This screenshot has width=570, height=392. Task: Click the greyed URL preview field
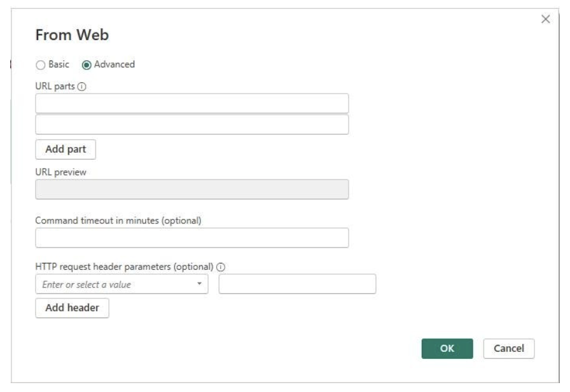point(192,189)
